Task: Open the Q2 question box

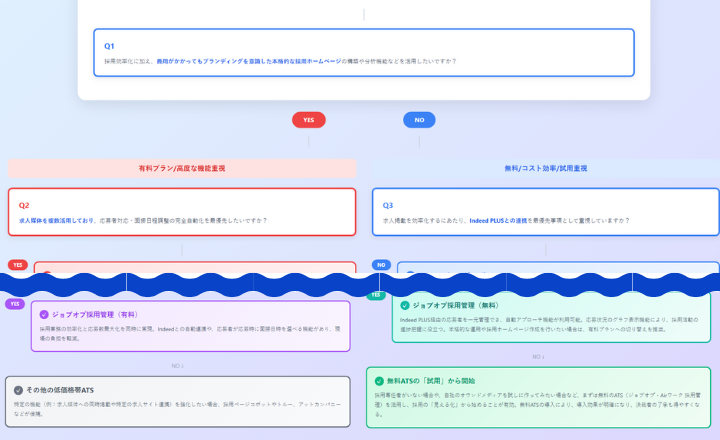Action: pos(182,211)
